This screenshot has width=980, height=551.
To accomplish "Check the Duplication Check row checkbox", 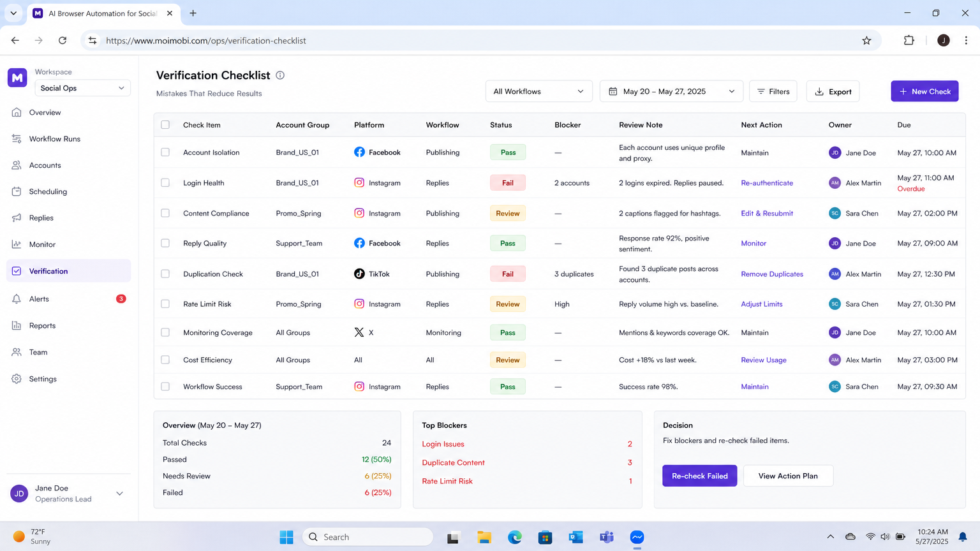I will pyautogui.click(x=165, y=274).
